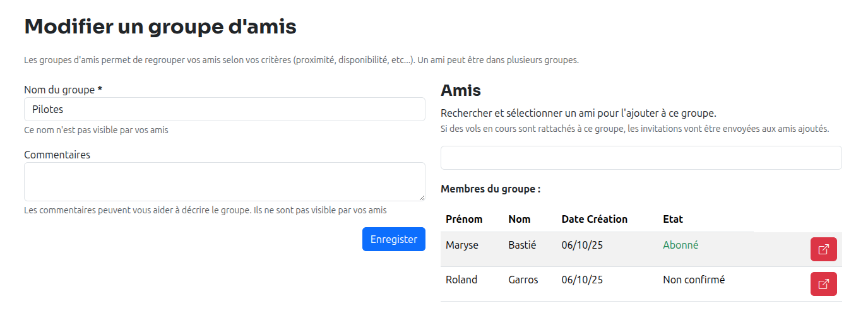Click inside the Commentaires text area
868x313 pixels.
click(x=224, y=182)
